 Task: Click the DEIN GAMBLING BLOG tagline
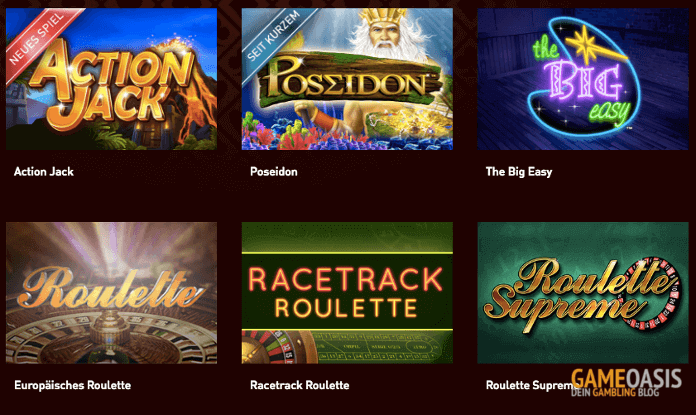pos(615,392)
